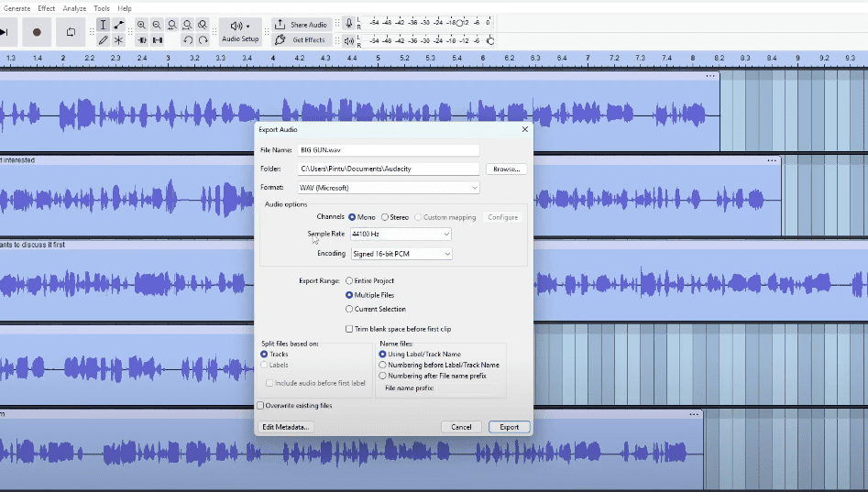
Task: Check Overwrite existing files
Action: [260, 405]
